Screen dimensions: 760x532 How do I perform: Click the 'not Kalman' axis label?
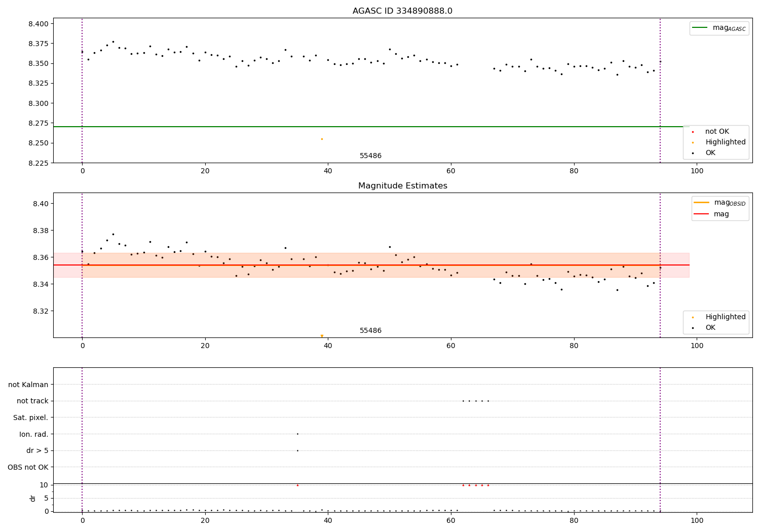coord(28,385)
